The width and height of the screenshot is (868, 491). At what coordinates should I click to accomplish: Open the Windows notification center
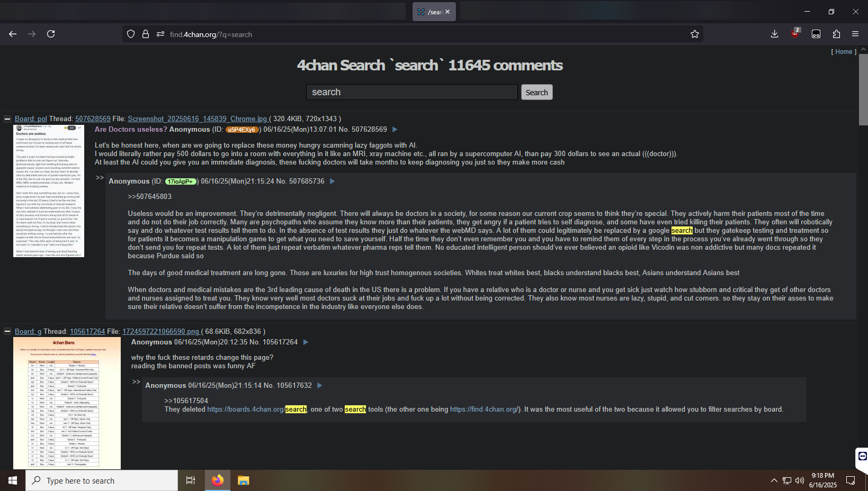tap(851, 480)
